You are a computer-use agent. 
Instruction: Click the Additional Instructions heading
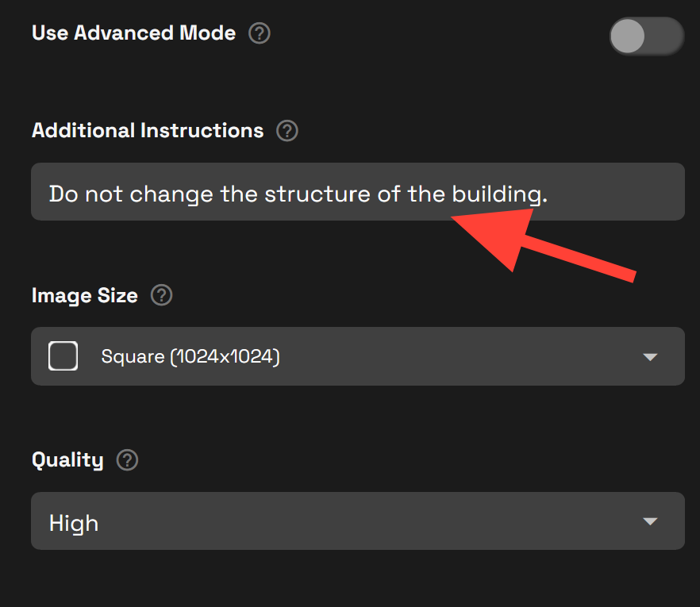(x=148, y=131)
